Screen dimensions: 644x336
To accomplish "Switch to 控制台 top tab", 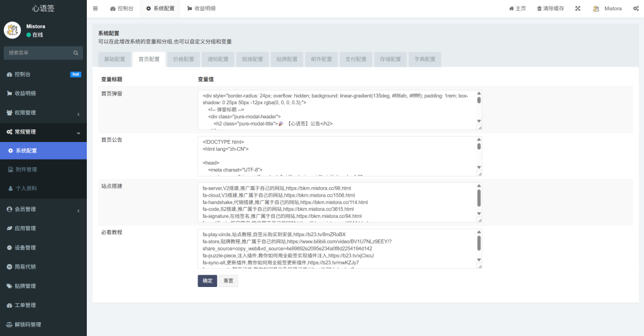I will pos(121,8).
